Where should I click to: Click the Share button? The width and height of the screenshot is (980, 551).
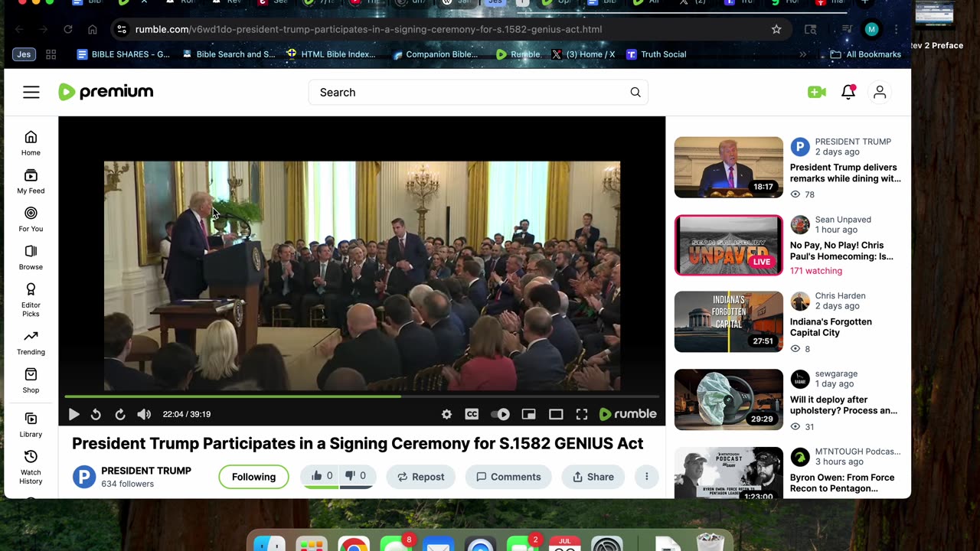click(593, 477)
